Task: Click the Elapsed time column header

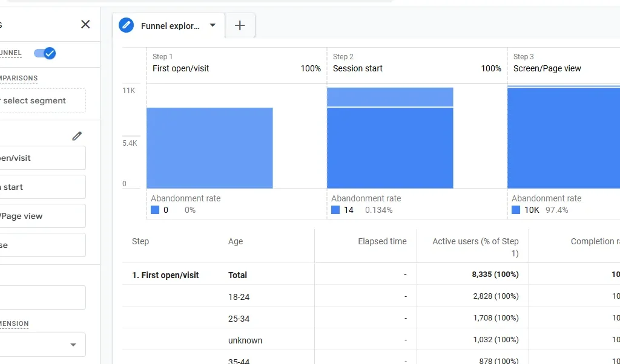Action: [x=382, y=242]
